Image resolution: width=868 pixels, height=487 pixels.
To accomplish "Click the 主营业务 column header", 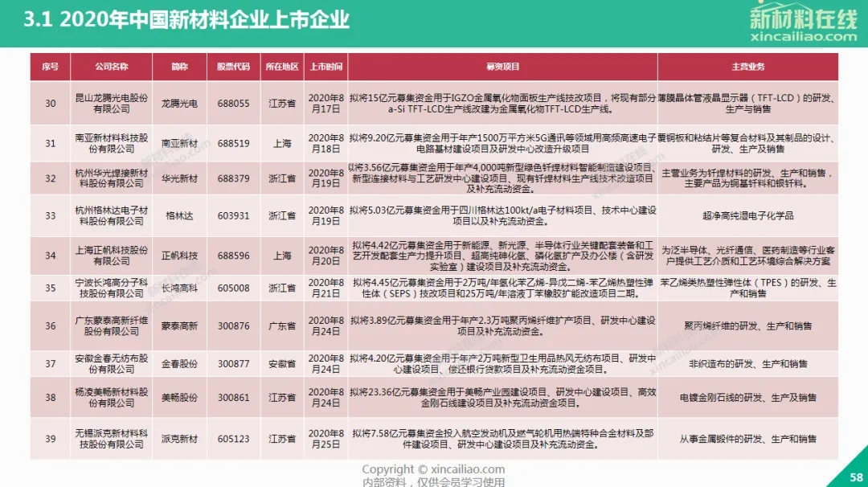I will [x=748, y=67].
